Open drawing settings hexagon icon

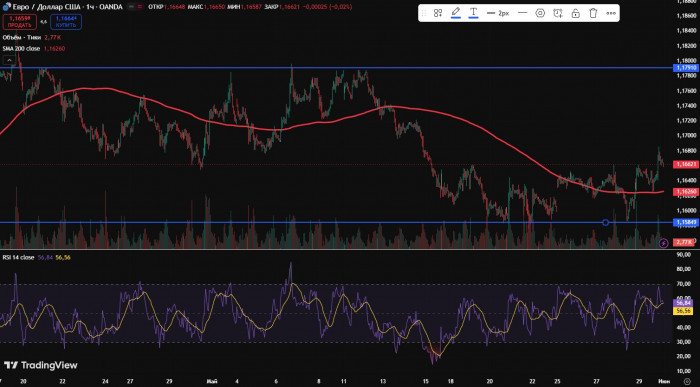[540, 13]
